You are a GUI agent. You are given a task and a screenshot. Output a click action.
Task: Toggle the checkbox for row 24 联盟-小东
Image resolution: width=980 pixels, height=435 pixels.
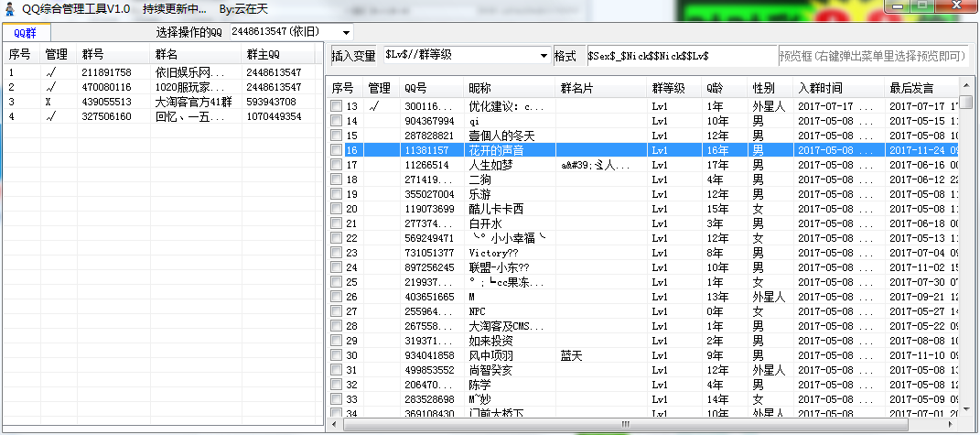pos(338,267)
